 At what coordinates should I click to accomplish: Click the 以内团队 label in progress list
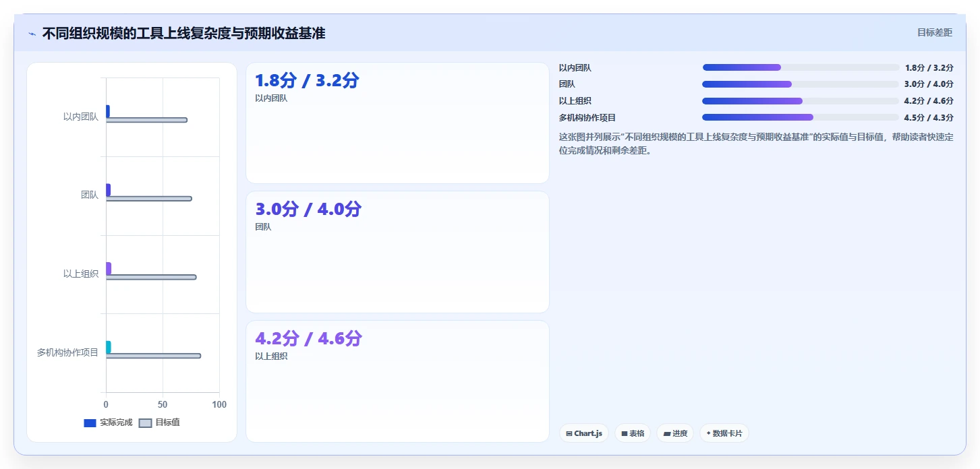(575, 67)
